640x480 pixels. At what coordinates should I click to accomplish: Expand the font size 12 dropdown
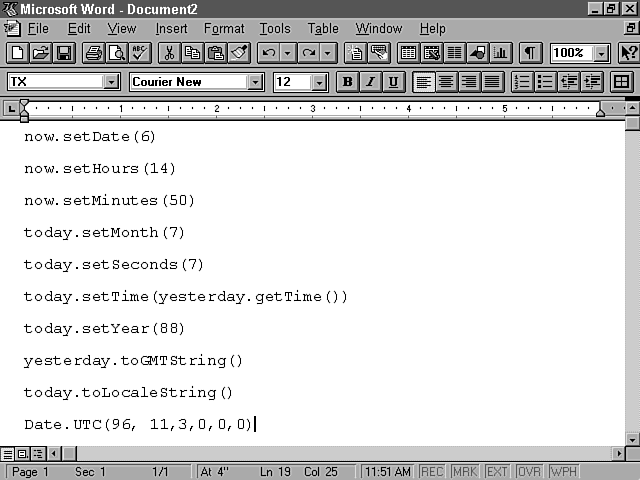319,82
